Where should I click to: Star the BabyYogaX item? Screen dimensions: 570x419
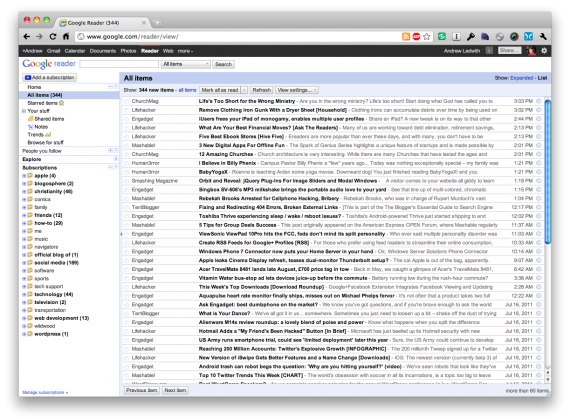tap(127, 172)
